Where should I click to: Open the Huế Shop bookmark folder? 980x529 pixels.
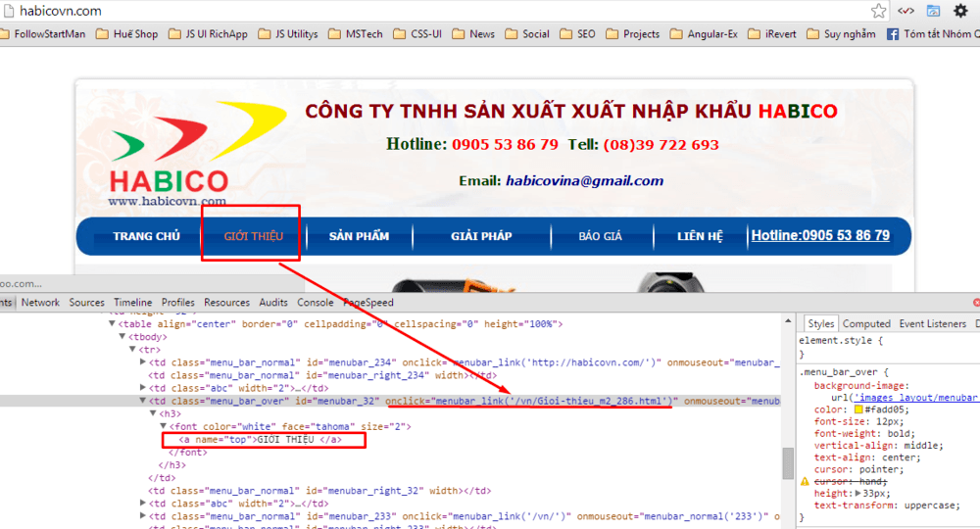126,33
